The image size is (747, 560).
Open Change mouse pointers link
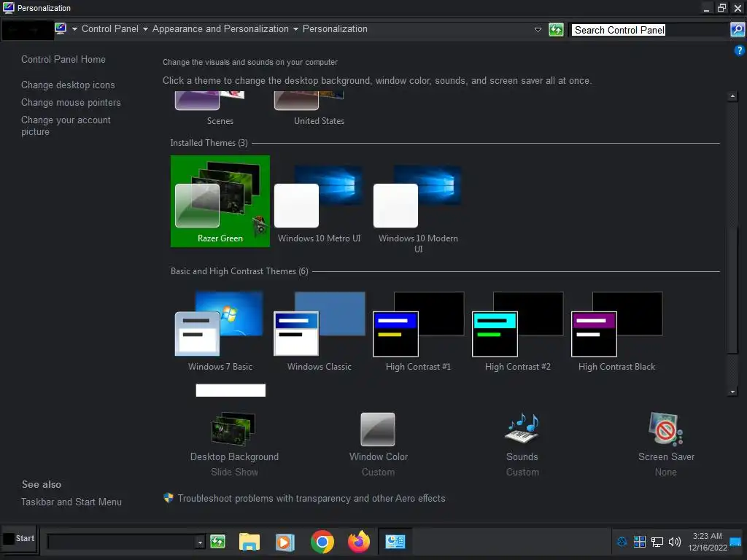click(71, 102)
